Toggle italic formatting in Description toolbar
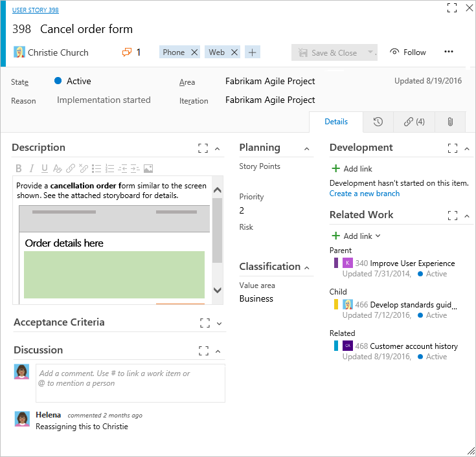Image resolution: width=476 pixels, height=457 pixels. 32,168
